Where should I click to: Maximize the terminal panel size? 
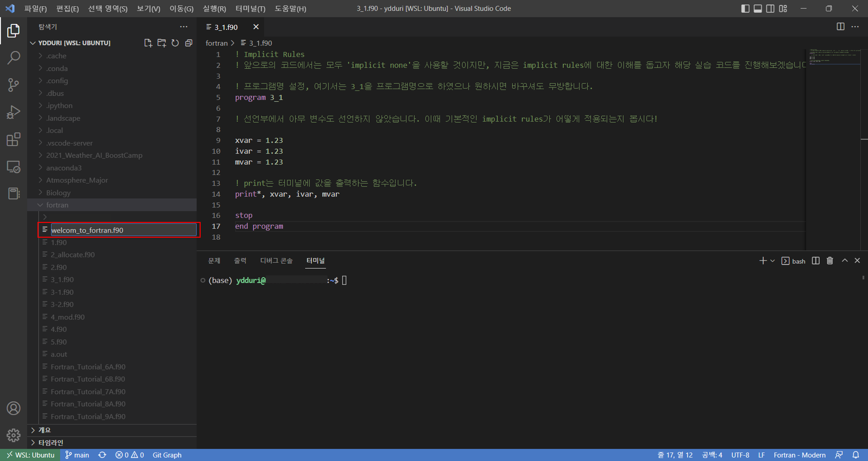click(x=844, y=261)
